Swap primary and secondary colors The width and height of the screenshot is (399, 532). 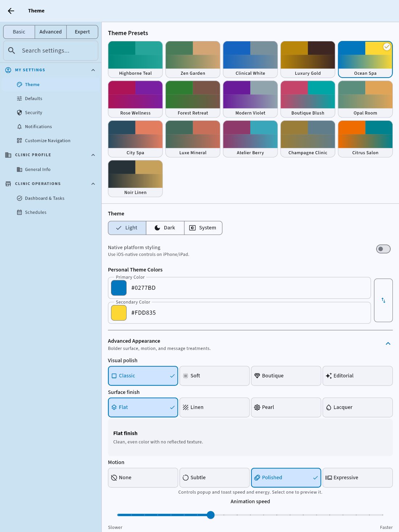383,300
